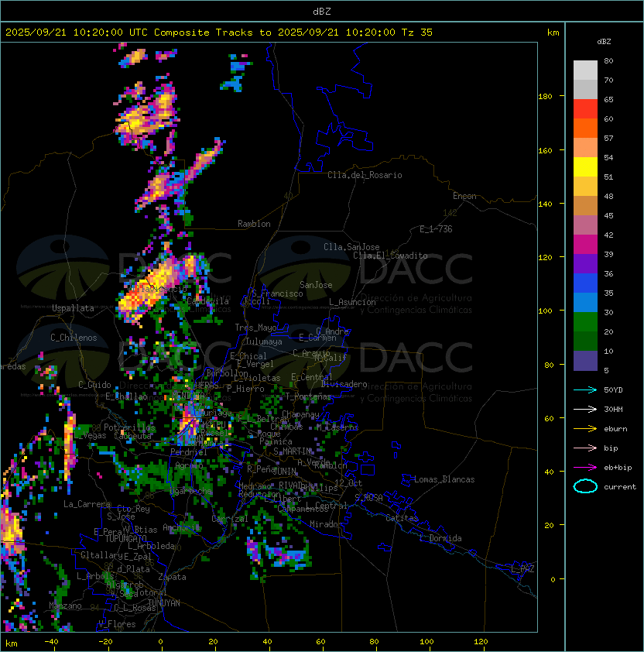This screenshot has width=644, height=652.
Task: Click the -40 km horizontal axis tick label
Action: [x=51, y=642]
